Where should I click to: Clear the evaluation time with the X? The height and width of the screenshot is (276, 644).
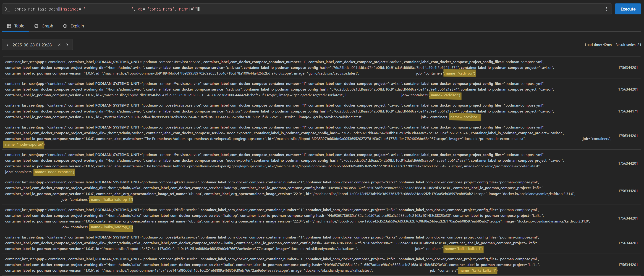click(x=59, y=45)
